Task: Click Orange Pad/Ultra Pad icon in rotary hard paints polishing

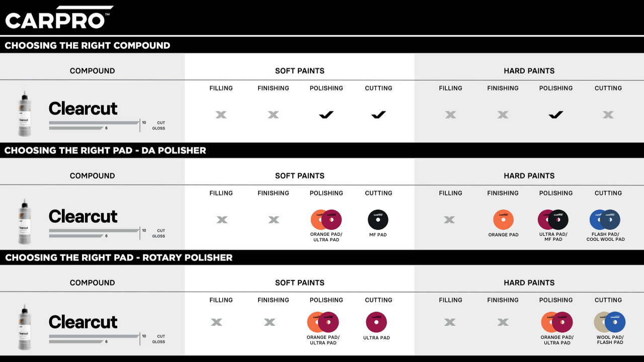Action: pyautogui.click(x=556, y=323)
